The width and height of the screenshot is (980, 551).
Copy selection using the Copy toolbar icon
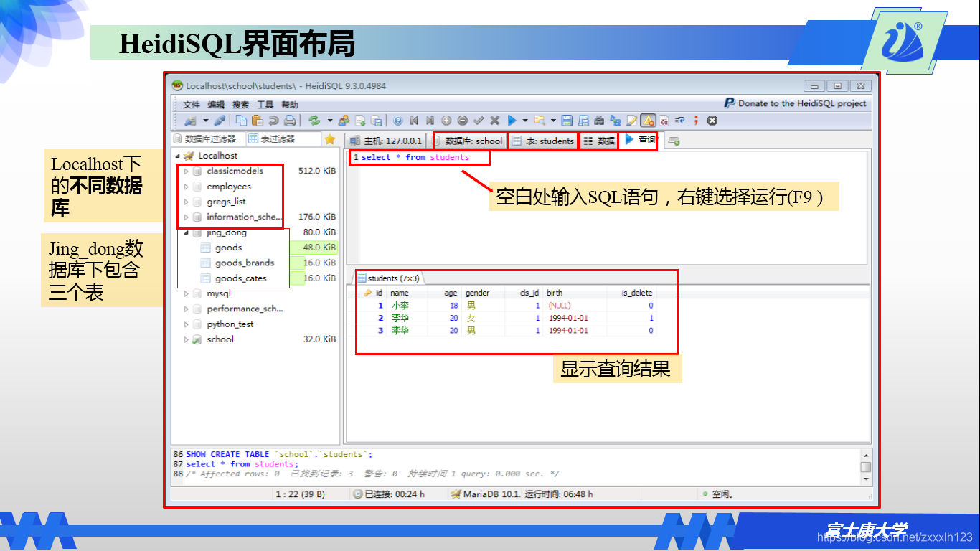click(x=241, y=122)
